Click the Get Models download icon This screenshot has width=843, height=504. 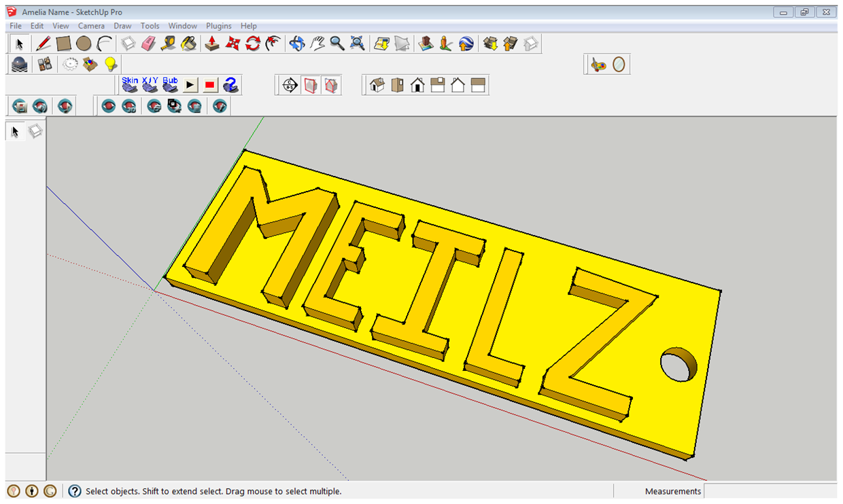pyautogui.click(x=490, y=43)
